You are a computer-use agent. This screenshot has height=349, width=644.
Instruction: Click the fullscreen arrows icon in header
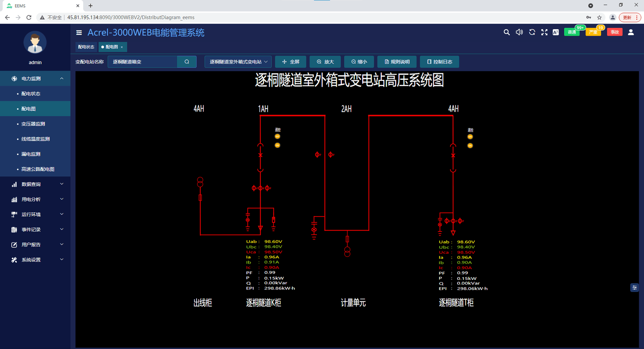click(544, 32)
